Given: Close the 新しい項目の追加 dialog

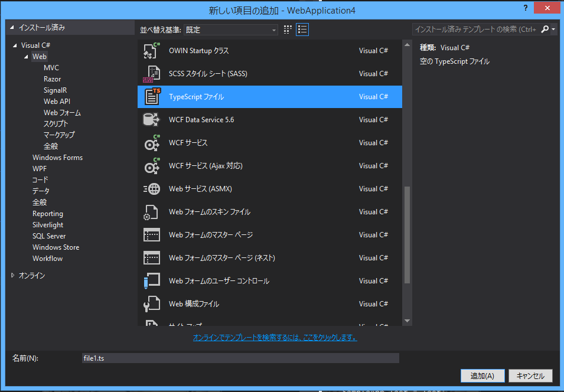Looking at the screenshot, I should click(547, 8).
